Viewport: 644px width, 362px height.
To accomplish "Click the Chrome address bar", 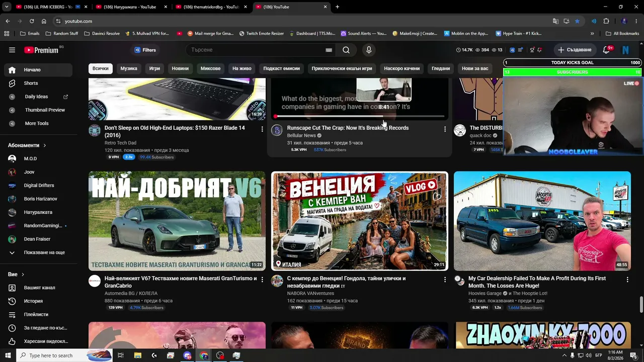I will point(302,21).
